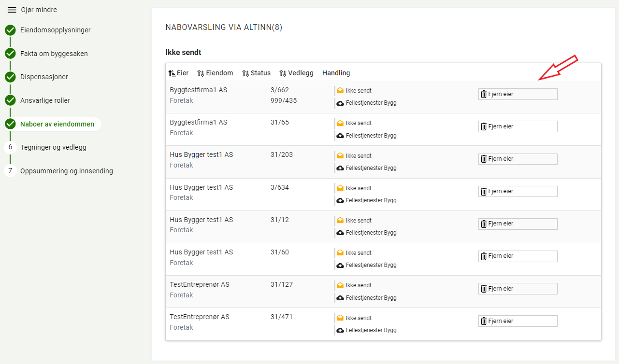Remove owner for property 31/65
The image size is (619, 364).
[517, 126]
